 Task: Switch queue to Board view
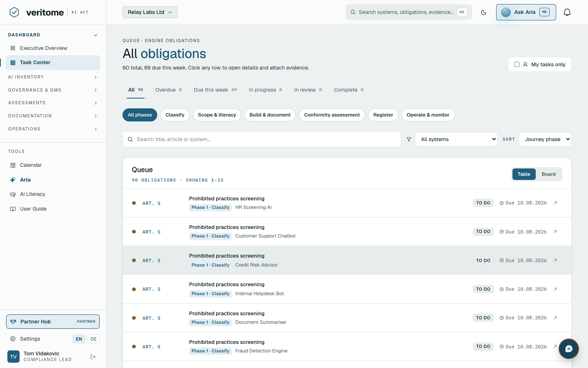click(x=548, y=174)
